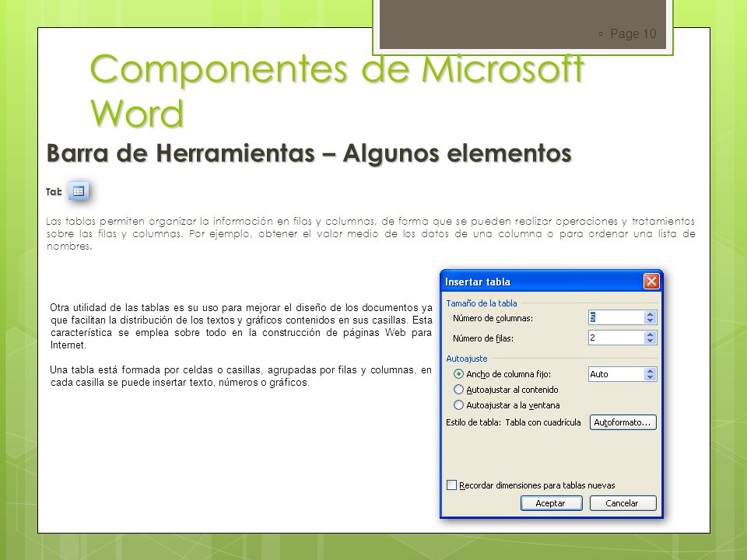Click Estilo de tabla: Tabla con cuadrícula text

[x=513, y=422]
